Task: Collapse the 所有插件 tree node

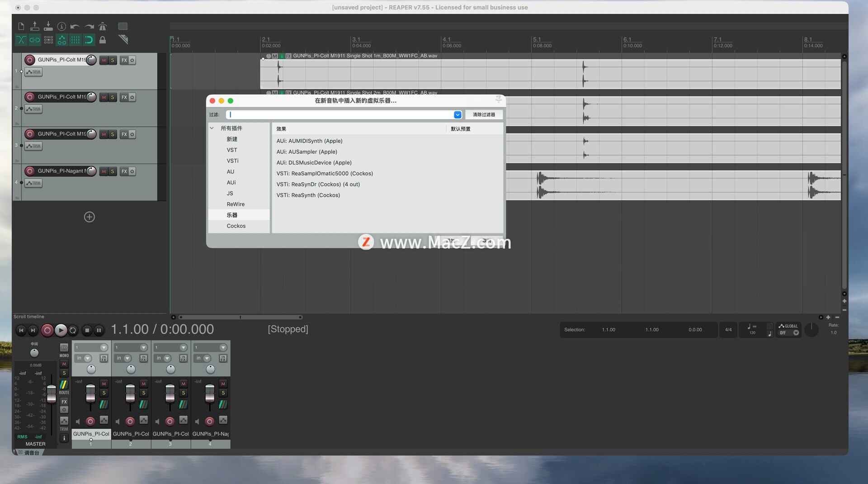Action: [212, 128]
